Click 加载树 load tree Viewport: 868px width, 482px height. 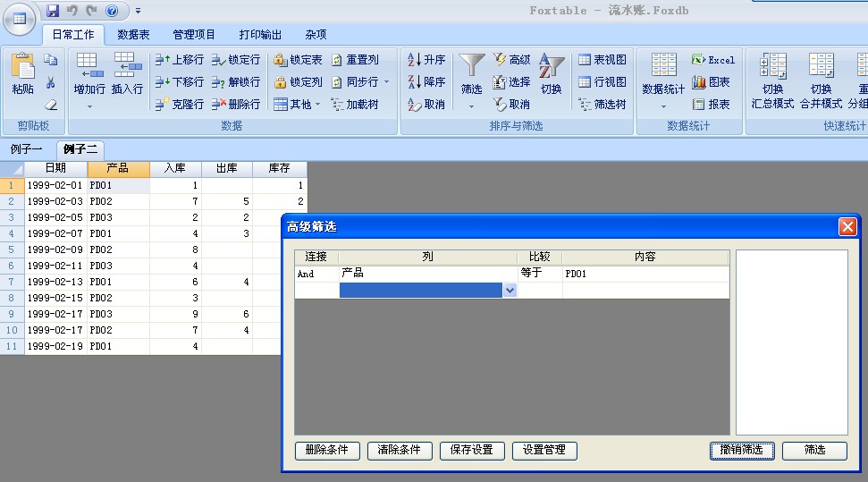pos(355,104)
